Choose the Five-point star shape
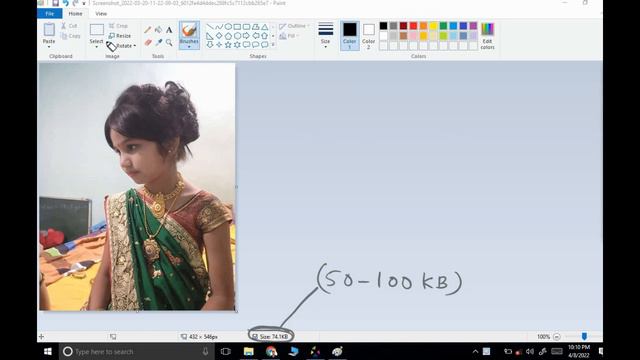The width and height of the screenshot is (640, 360). [228, 44]
